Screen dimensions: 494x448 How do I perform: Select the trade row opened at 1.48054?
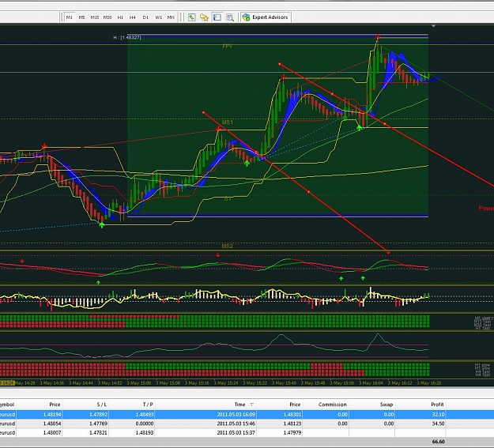(x=247, y=424)
